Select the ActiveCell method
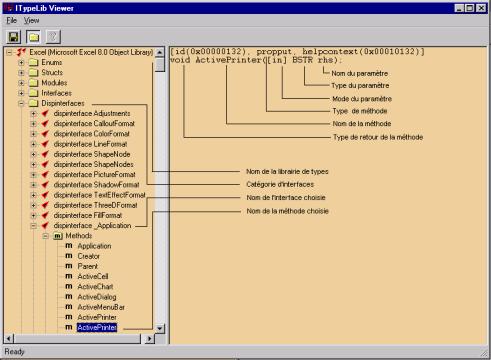Viewport: 491px width, 360px height. click(x=93, y=277)
